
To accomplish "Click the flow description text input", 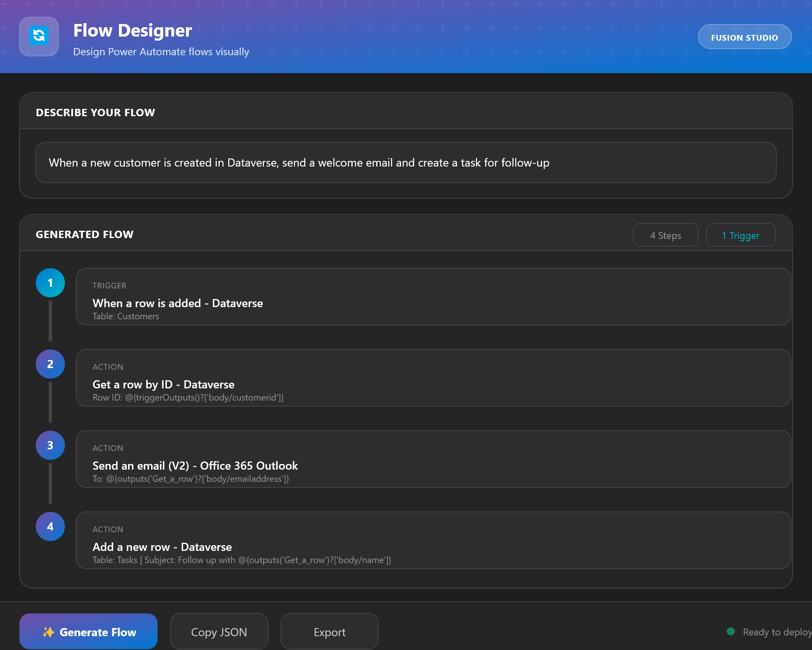I will point(406,162).
